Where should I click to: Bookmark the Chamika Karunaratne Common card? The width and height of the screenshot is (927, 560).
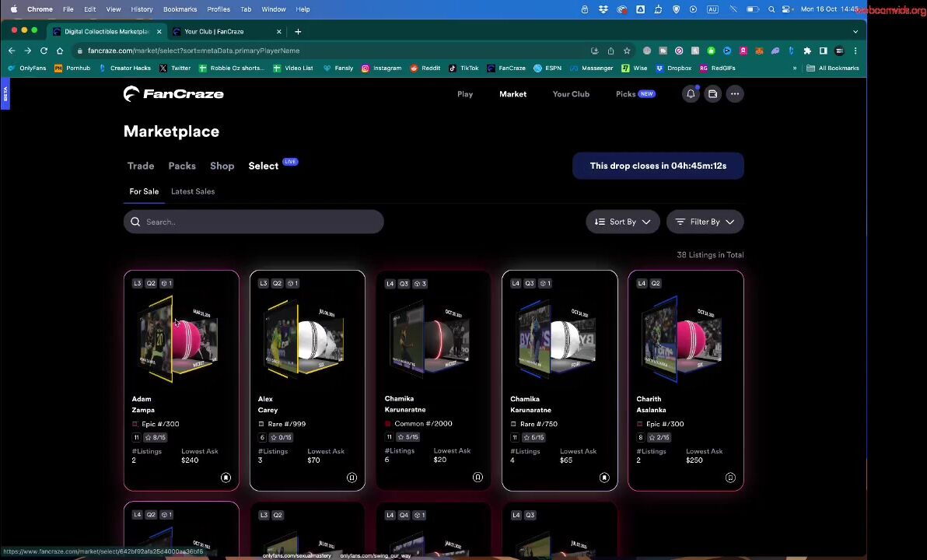pos(477,478)
